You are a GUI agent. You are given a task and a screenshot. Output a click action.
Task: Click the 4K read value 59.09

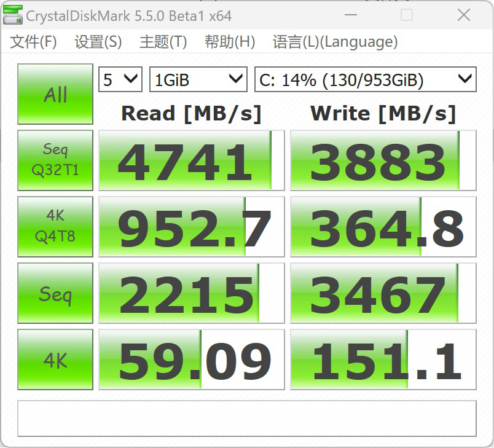coord(192,360)
